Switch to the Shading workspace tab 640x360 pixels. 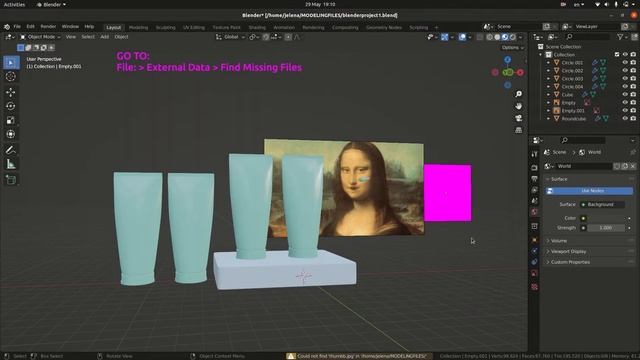click(257, 27)
